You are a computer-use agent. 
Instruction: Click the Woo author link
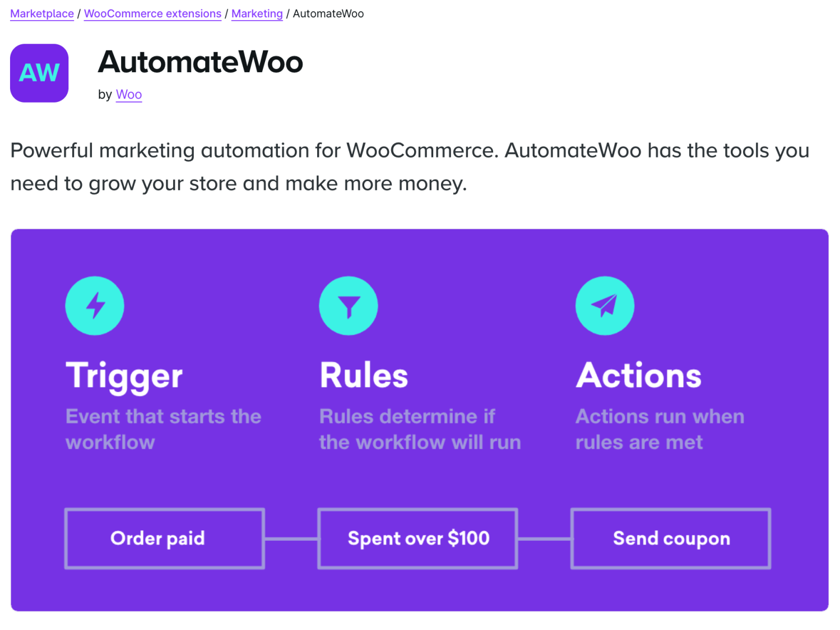[x=128, y=94]
